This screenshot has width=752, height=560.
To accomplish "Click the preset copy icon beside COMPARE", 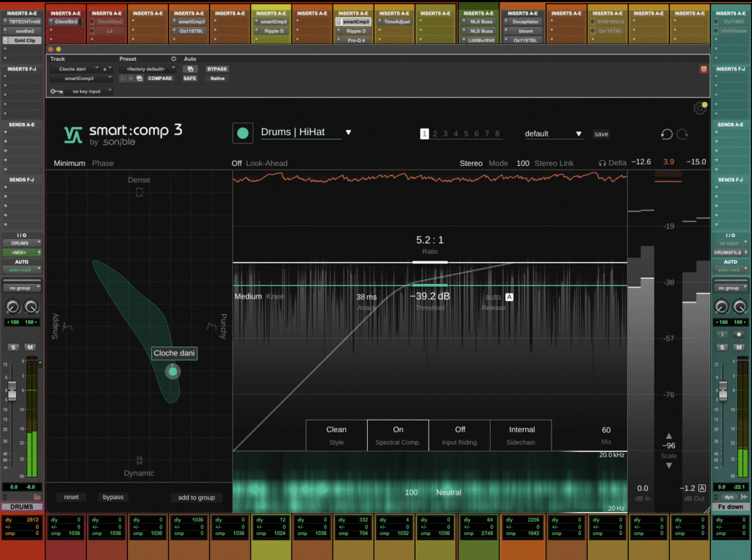I will pos(140,79).
